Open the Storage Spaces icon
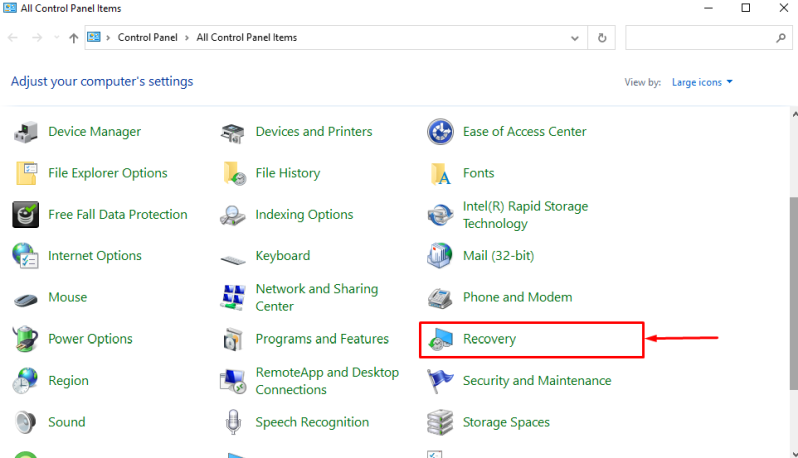This screenshot has height=458, width=798. [441, 422]
